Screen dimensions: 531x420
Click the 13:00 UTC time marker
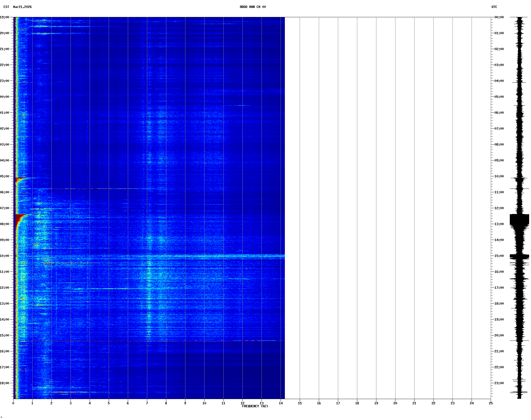(499, 224)
